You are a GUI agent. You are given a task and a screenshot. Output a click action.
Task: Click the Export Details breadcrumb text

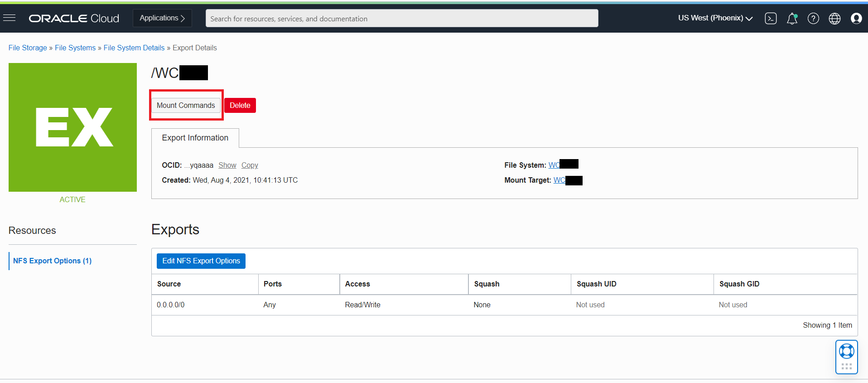coord(195,48)
